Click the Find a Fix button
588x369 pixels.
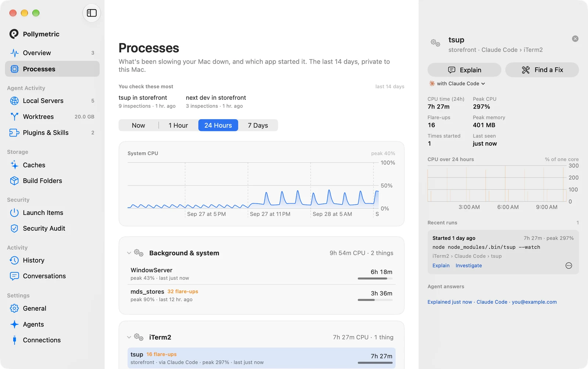coord(542,70)
